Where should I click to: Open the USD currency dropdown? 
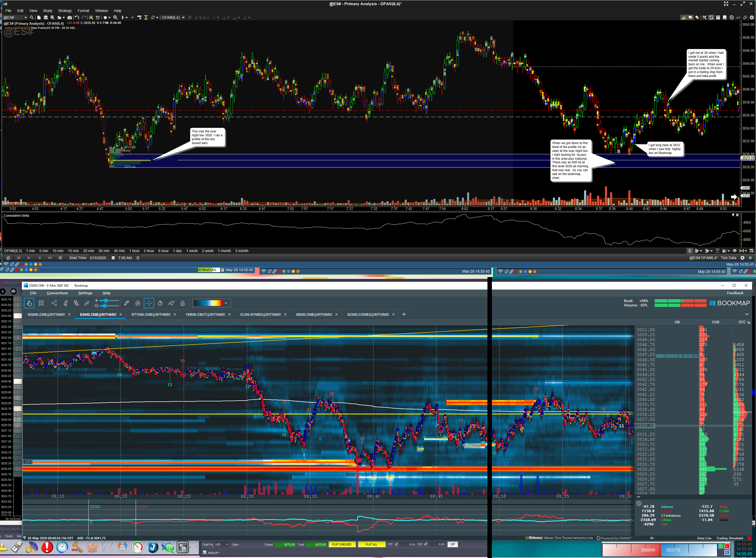(227, 544)
